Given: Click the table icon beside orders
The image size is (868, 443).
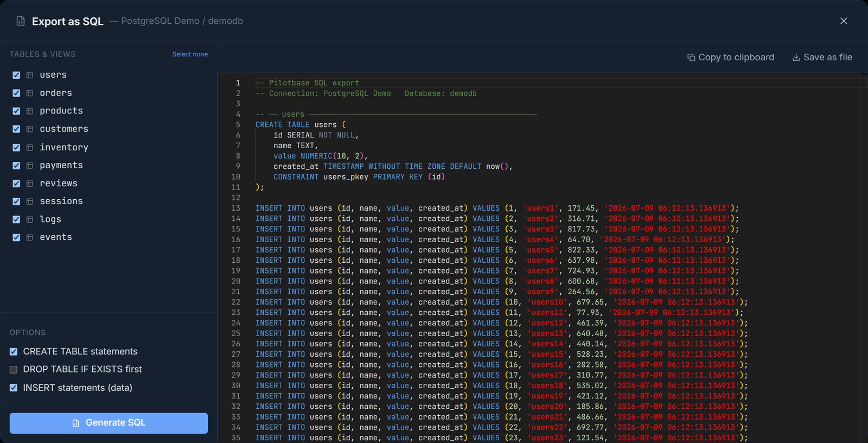Looking at the screenshot, I should (30, 93).
